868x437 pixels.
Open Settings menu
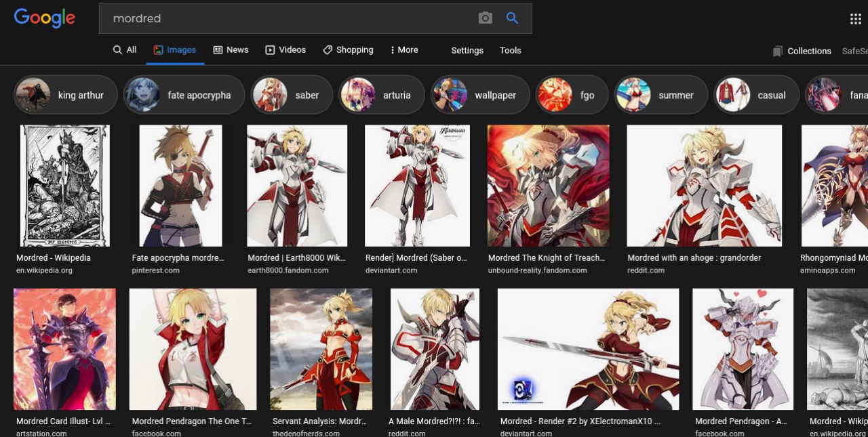click(467, 51)
